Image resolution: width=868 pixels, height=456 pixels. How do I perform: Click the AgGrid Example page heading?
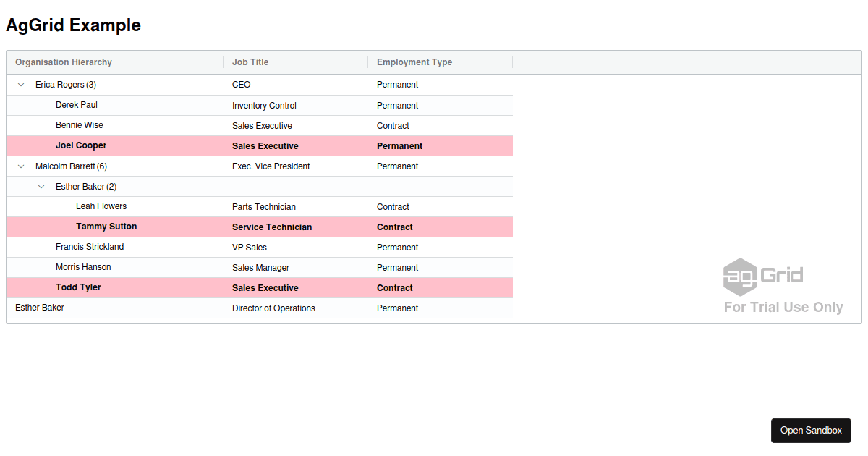coord(73,25)
